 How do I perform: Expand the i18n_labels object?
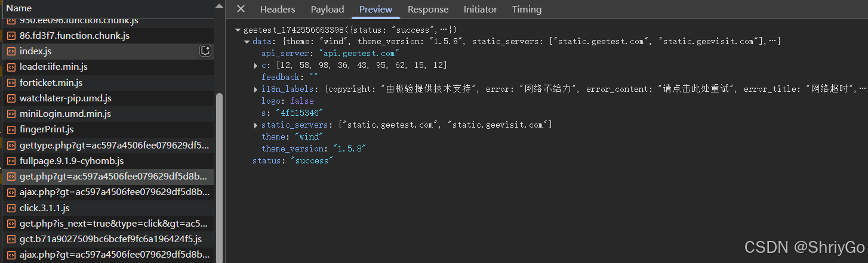coord(256,89)
